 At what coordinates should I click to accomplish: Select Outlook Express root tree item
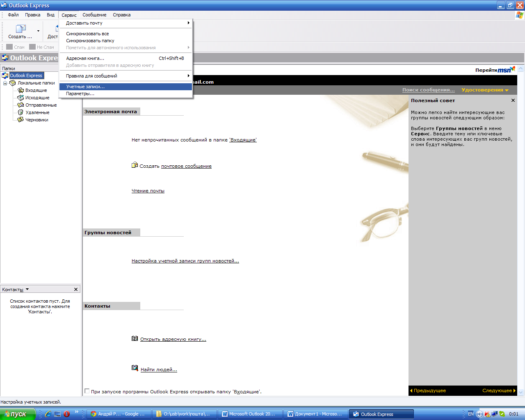click(26, 75)
